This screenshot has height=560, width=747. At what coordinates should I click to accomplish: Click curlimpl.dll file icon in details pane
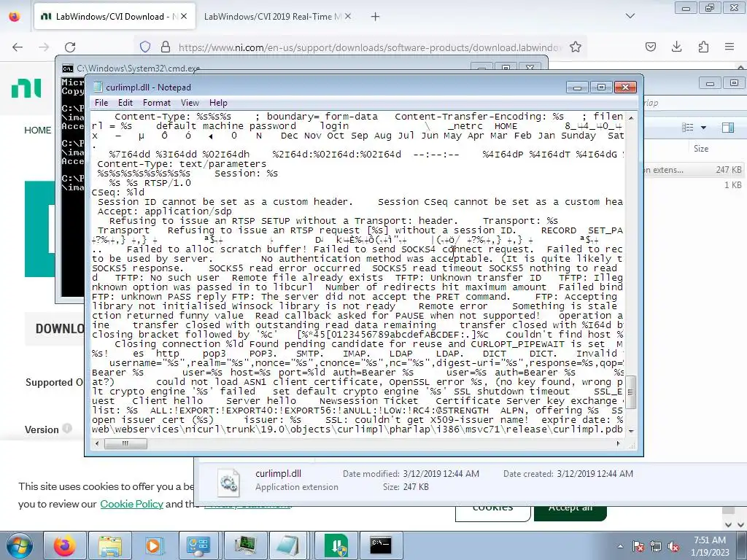coord(229,483)
